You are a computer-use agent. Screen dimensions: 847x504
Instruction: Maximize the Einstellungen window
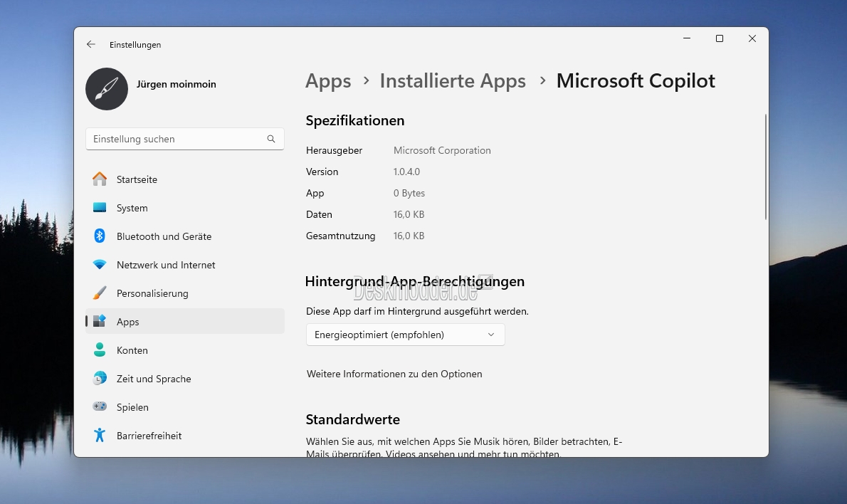[720, 38]
